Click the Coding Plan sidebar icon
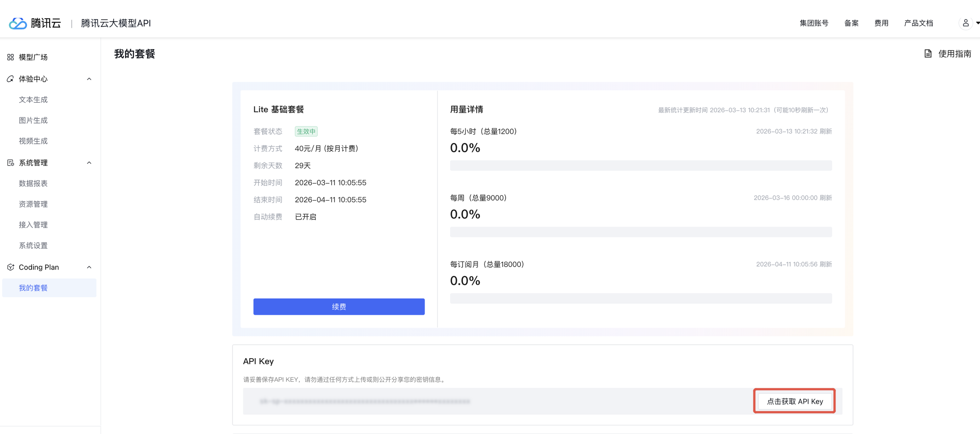The height and width of the screenshot is (434, 980). [10, 267]
